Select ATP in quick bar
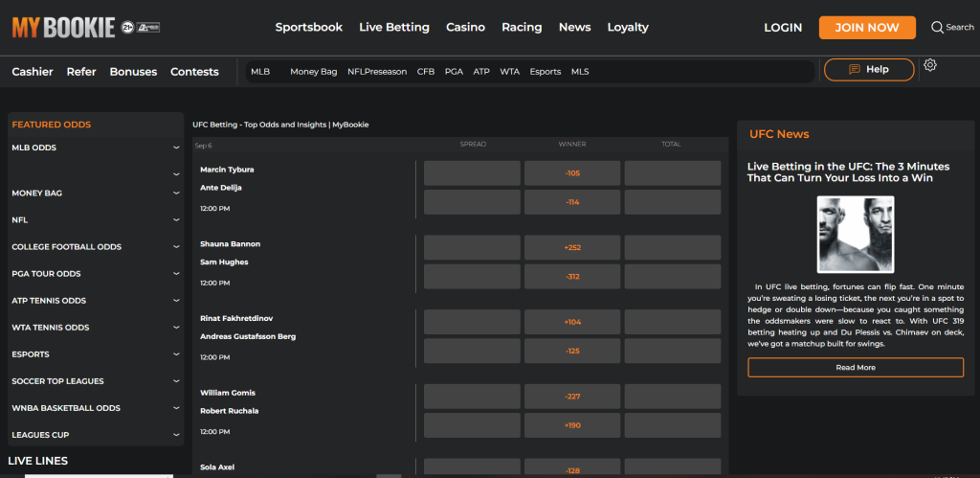The image size is (980, 478). (481, 72)
